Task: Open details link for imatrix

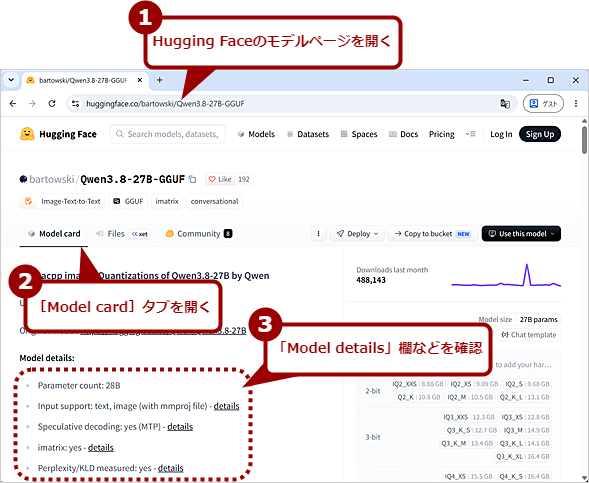Action: (101, 447)
